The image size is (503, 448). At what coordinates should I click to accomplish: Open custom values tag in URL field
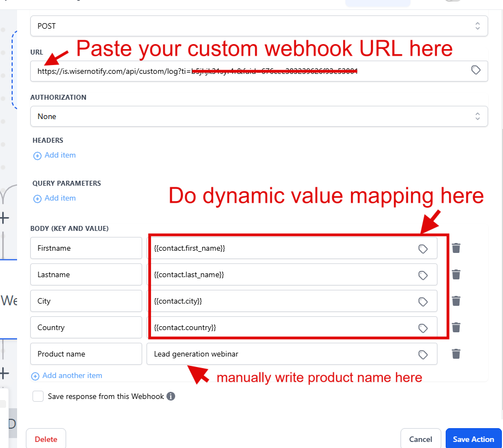(x=476, y=70)
